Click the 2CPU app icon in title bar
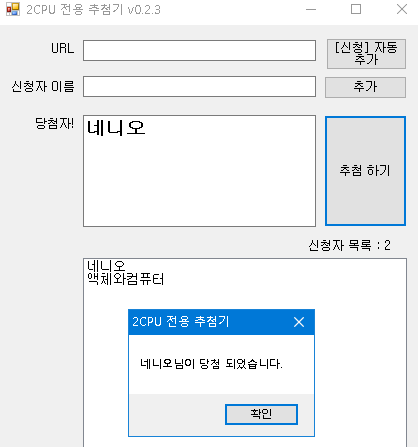Screen dimensions: 418x447 (x=13, y=9)
